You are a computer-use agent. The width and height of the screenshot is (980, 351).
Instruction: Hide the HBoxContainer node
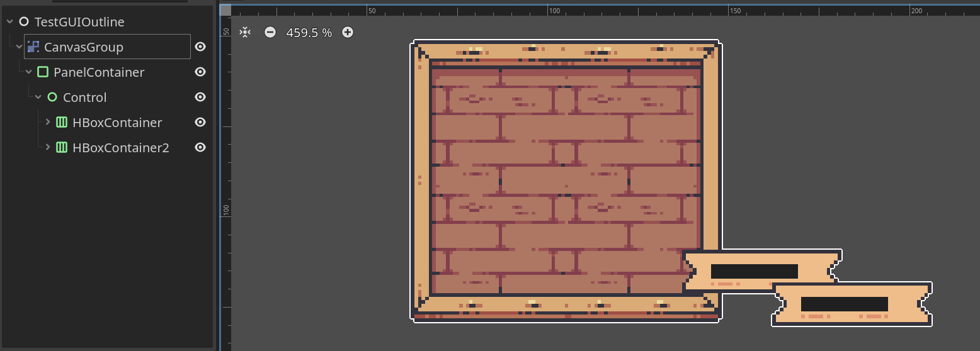200,123
